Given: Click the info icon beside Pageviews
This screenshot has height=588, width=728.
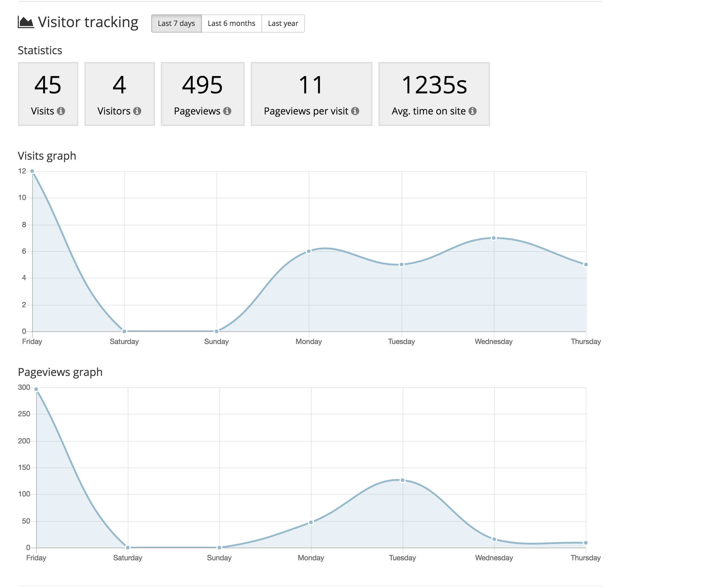Looking at the screenshot, I should pyautogui.click(x=227, y=111).
